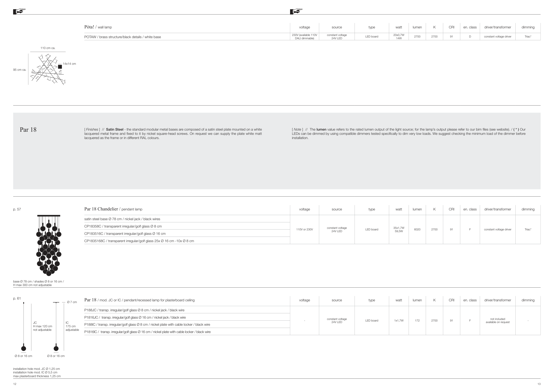Viewport: 554px width, 392px height.
Task: Click the driver/transformer header in the Pòta! table
Action: pyautogui.click(x=497, y=27)
